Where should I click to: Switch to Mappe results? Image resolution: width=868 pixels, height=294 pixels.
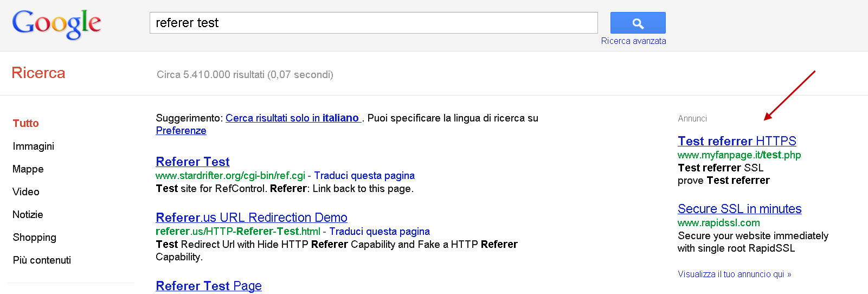point(28,169)
